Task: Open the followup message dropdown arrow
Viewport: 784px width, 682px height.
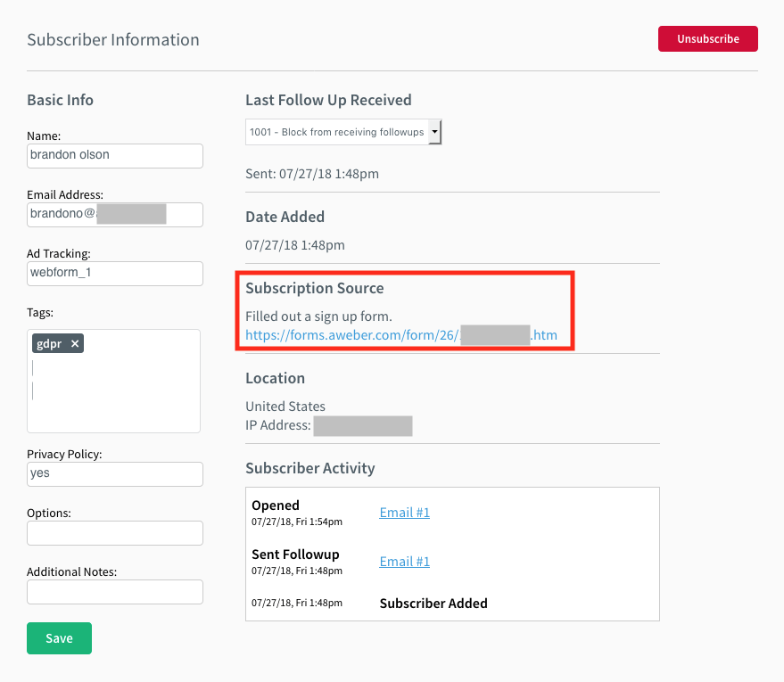Action: click(x=435, y=131)
